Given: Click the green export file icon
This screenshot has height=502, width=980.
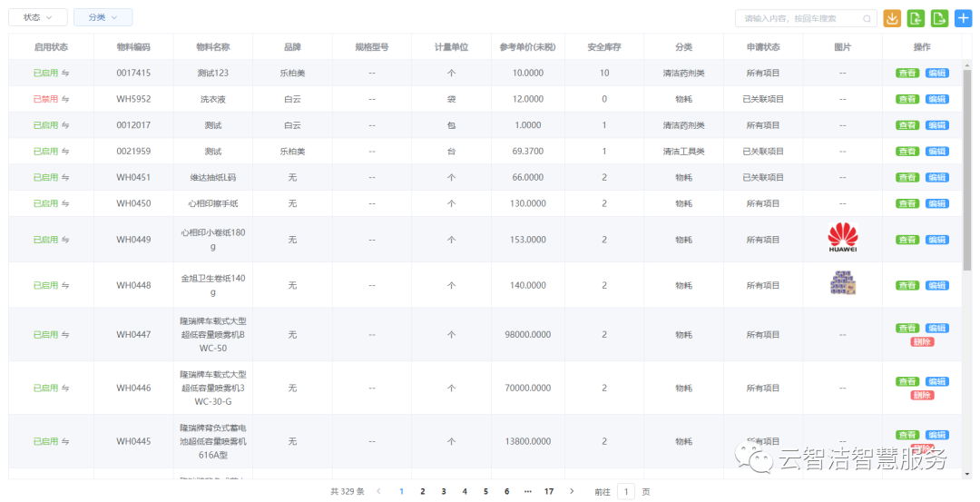Looking at the screenshot, I should pos(939,18).
